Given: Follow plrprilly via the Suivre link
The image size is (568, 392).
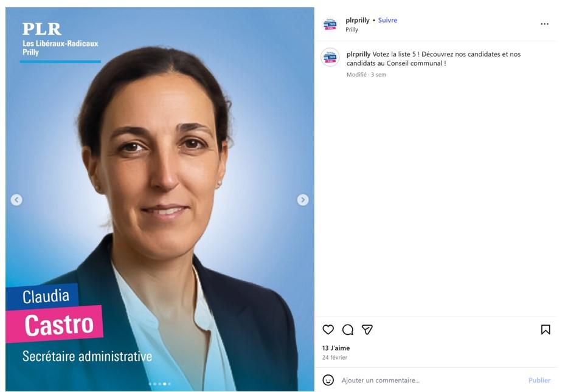Looking at the screenshot, I should (x=387, y=20).
